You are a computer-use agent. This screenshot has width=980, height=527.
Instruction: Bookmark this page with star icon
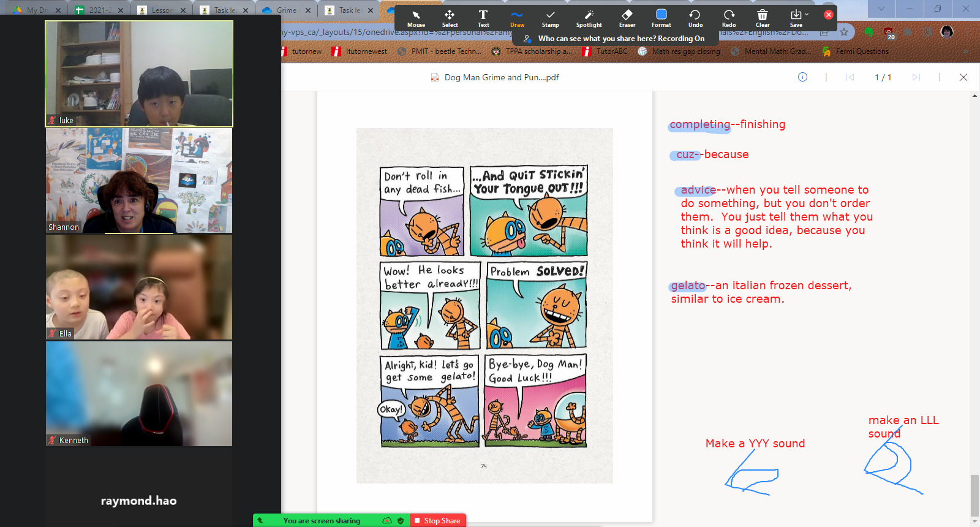pos(844,32)
